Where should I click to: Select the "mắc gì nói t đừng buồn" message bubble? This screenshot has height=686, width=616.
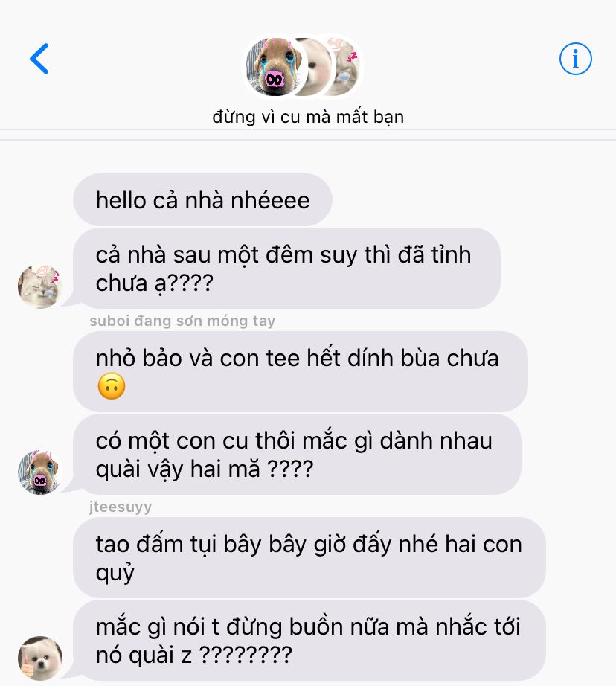[x=309, y=640]
